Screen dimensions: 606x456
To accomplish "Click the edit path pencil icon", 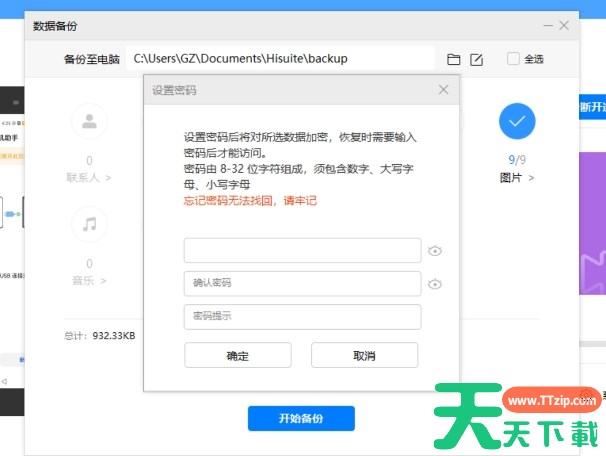I will tap(476, 60).
